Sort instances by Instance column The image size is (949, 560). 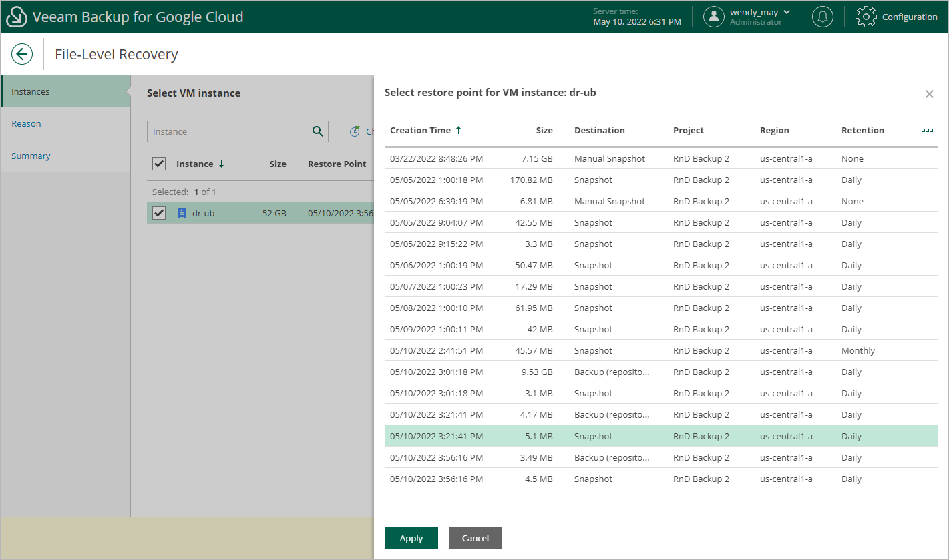[x=200, y=164]
